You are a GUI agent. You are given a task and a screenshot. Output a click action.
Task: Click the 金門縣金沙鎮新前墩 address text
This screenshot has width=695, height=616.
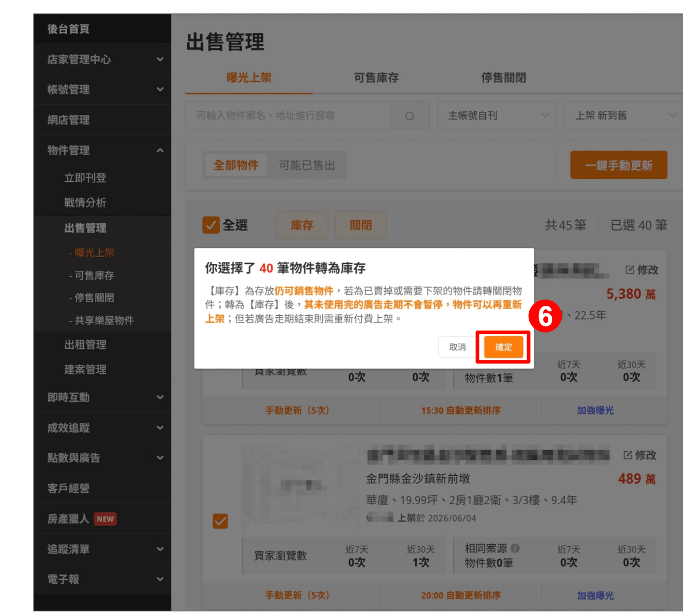[418, 479]
